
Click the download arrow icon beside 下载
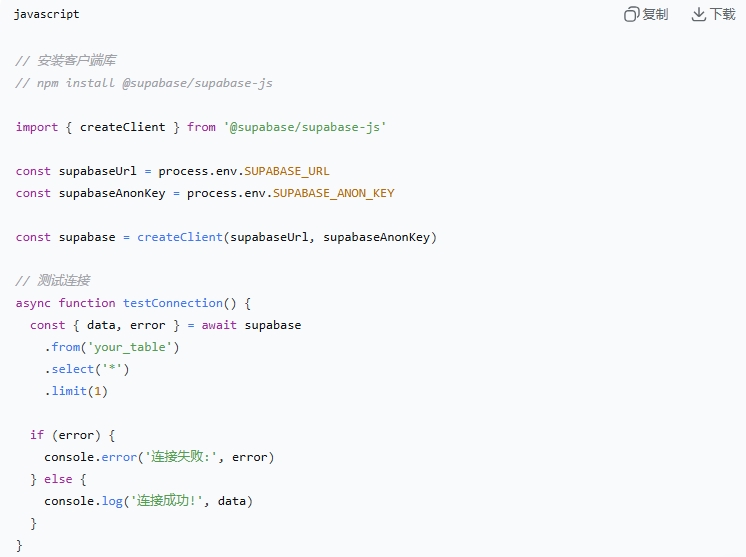(699, 15)
